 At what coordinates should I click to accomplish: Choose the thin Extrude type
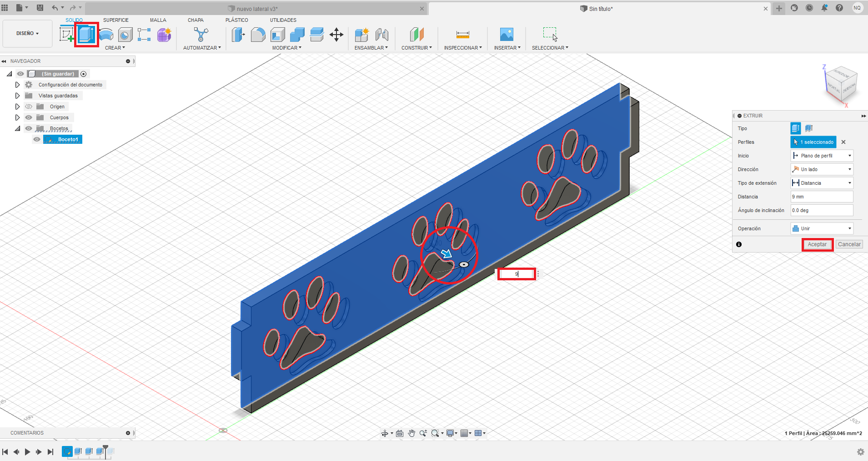click(808, 128)
